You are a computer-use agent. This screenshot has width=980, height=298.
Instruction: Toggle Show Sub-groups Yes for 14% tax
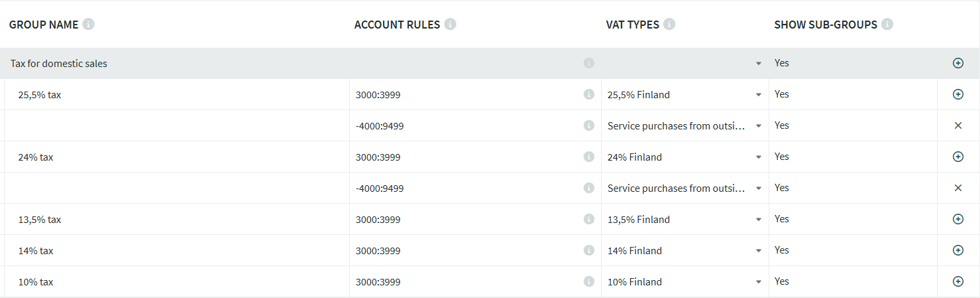click(x=782, y=250)
